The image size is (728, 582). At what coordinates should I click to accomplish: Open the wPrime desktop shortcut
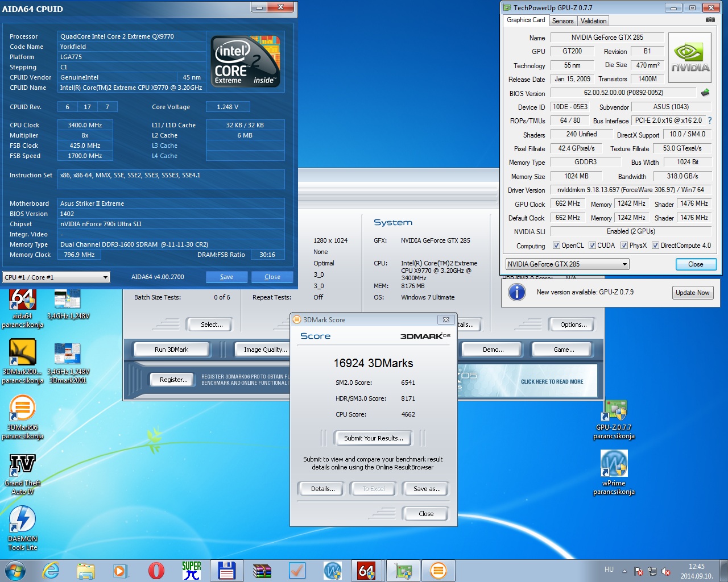pos(614,473)
